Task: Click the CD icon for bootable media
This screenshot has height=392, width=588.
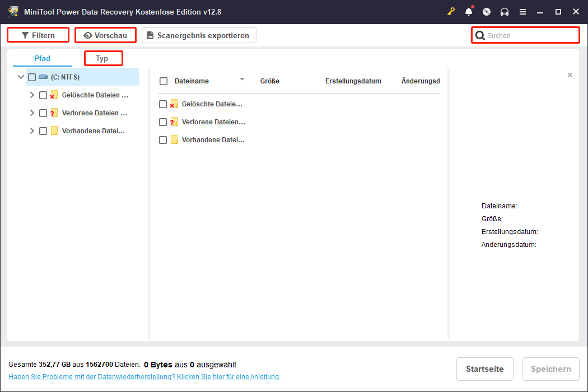Action: pyautogui.click(x=487, y=11)
